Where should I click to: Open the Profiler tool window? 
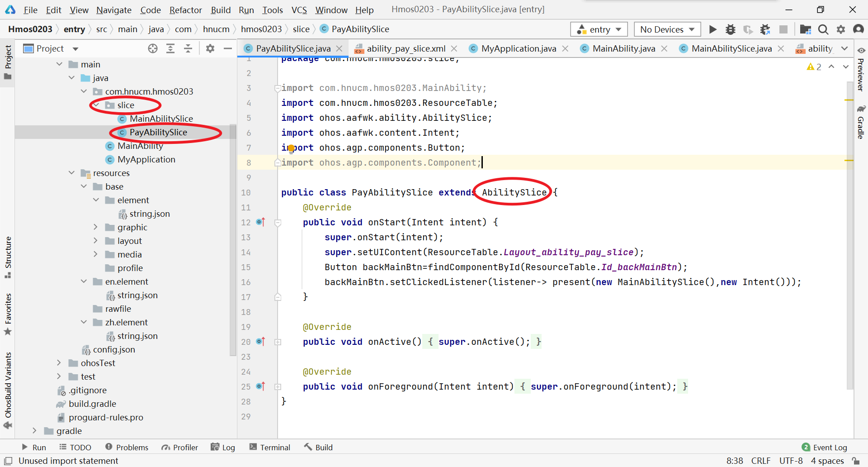coord(180,447)
